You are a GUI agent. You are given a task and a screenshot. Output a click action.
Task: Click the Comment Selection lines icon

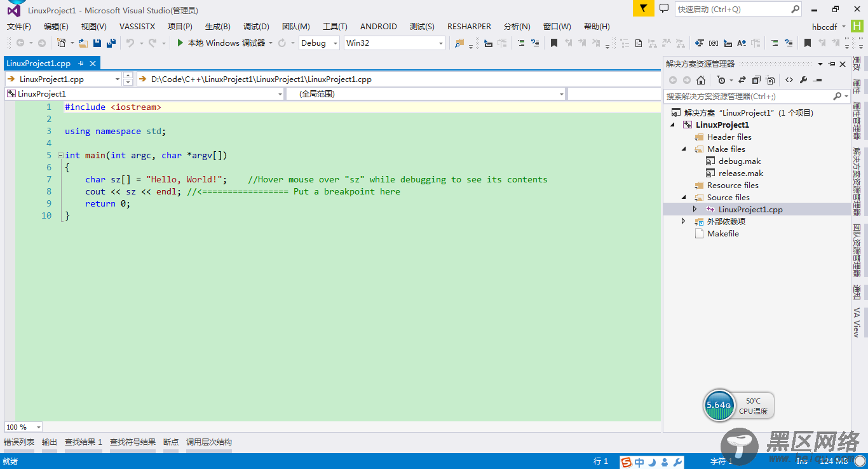[x=521, y=43]
